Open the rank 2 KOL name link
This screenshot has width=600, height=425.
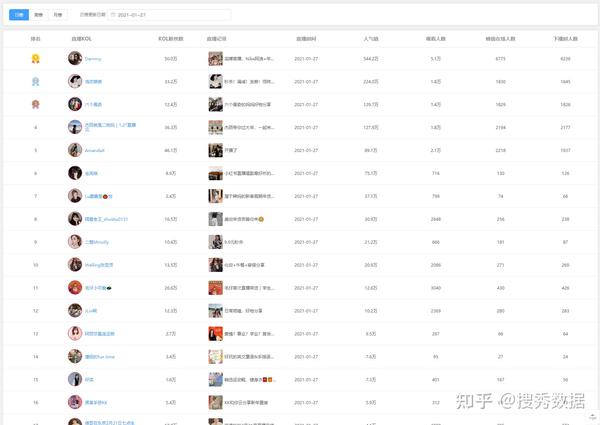click(93, 81)
